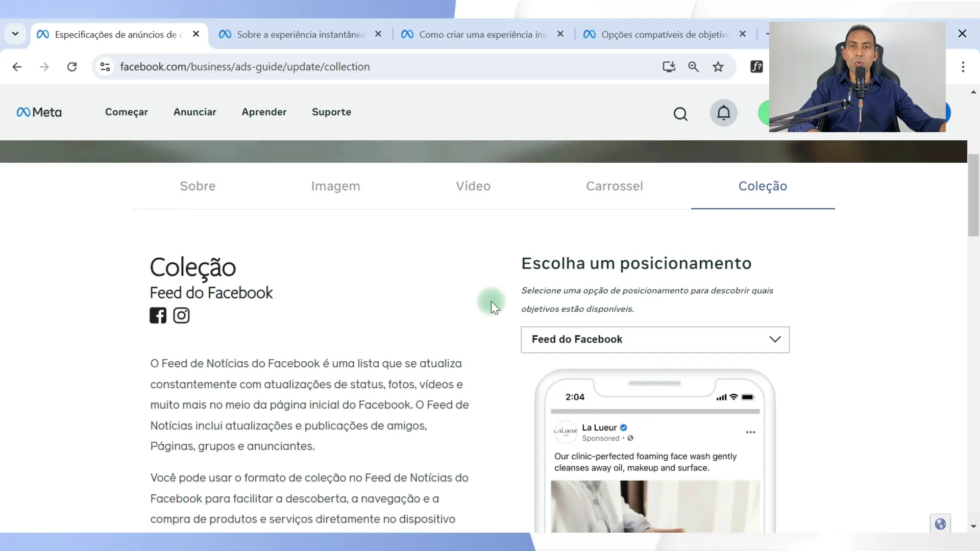Screen dimensions: 980x551
Task: Open the 'f?' extension icon
Action: (x=756, y=67)
